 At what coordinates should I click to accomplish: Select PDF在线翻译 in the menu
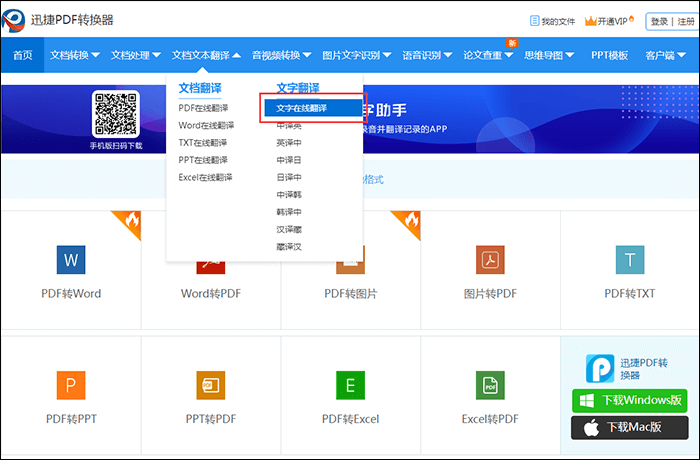point(203,108)
